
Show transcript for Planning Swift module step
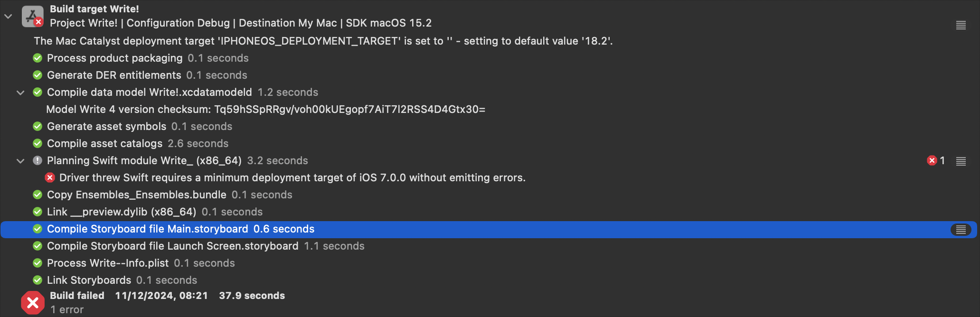point(961,161)
